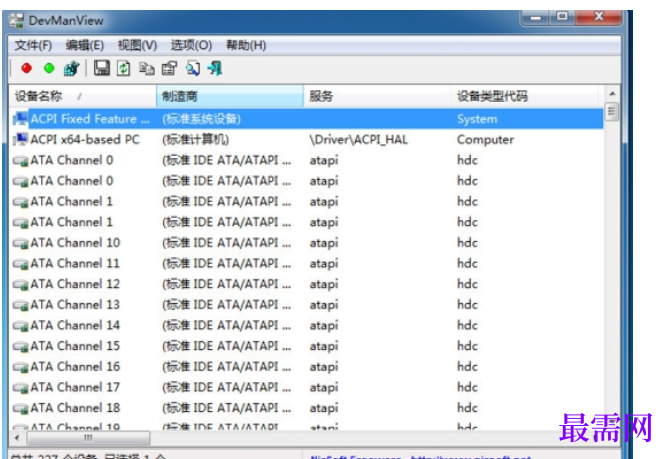Select the ATA Channel 13 name text

tap(75, 305)
